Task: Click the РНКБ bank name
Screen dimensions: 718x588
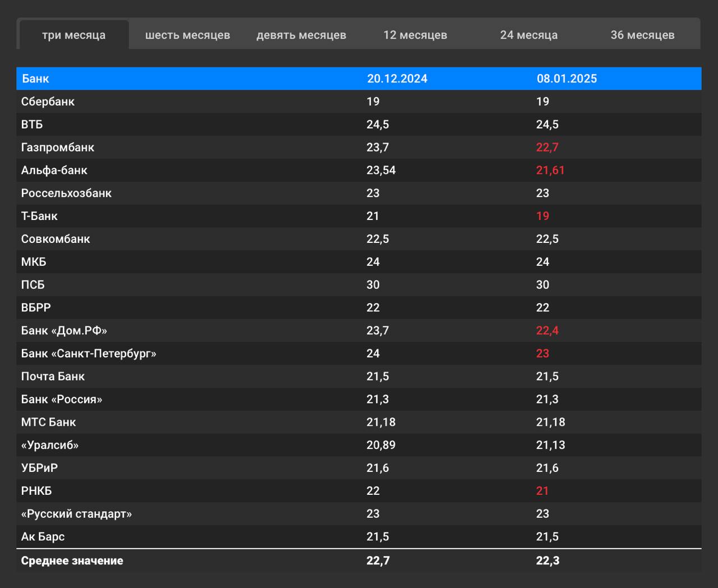Action: [36, 491]
